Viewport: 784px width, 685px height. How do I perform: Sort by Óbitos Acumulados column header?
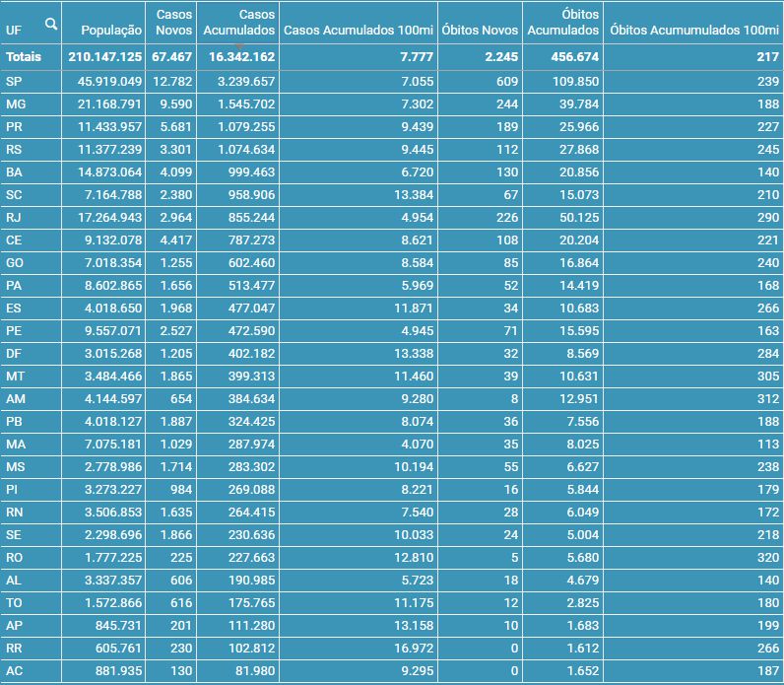pos(563,23)
